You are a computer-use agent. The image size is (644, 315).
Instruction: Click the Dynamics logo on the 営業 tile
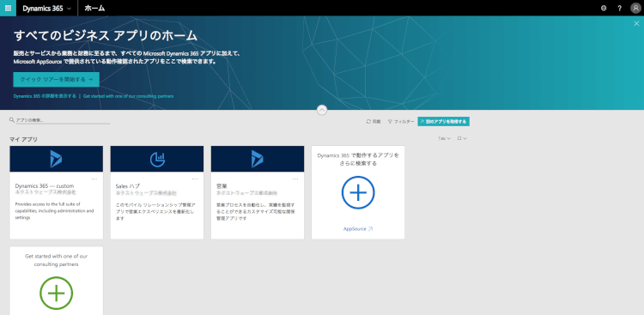257,159
